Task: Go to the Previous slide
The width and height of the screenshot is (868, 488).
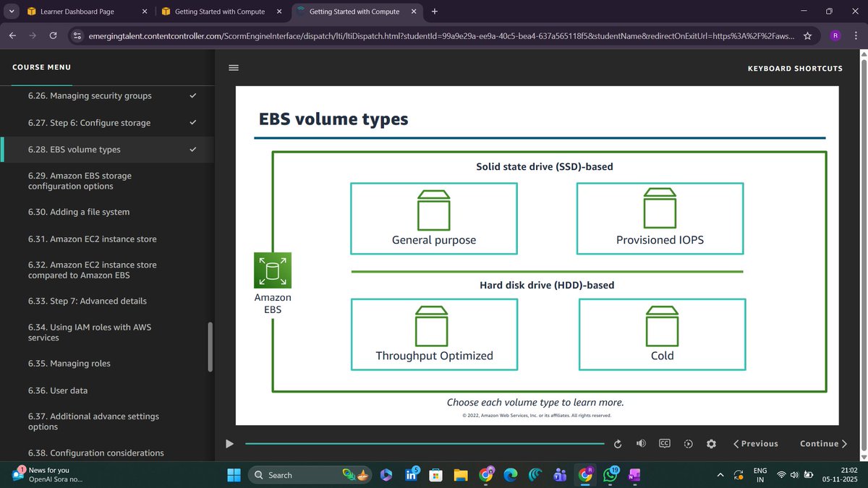Action: pyautogui.click(x=756, y=444)
